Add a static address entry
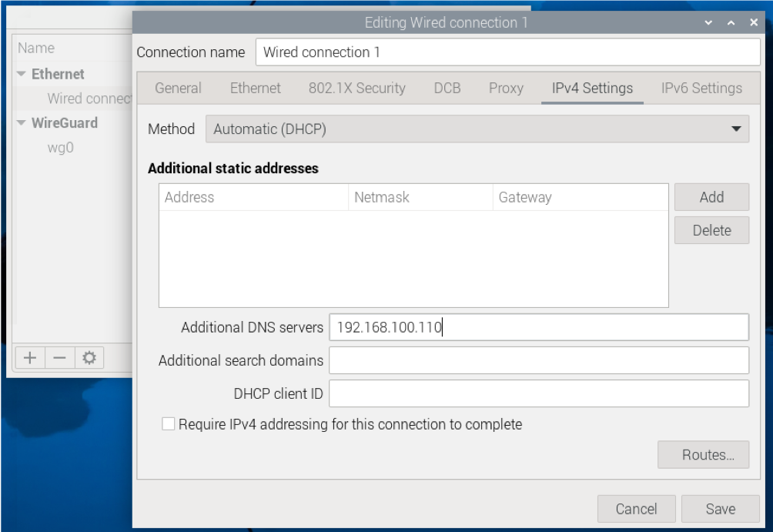 (x=711, y=197)
